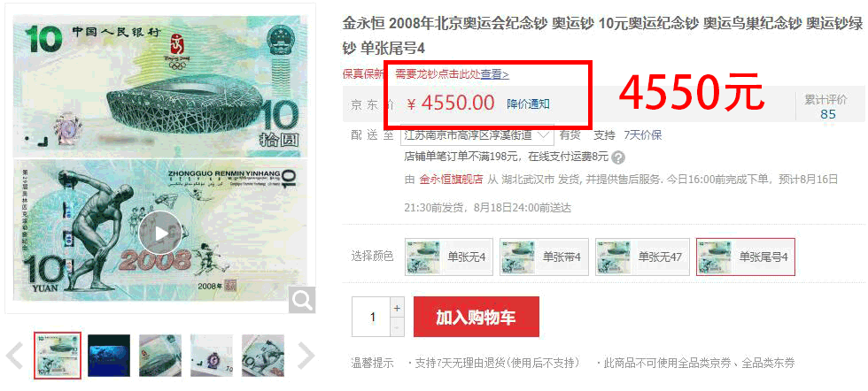Viewport: 868px width, 391px height.
Task: Open the delivery address dropdown
Action: pos(477,135)
